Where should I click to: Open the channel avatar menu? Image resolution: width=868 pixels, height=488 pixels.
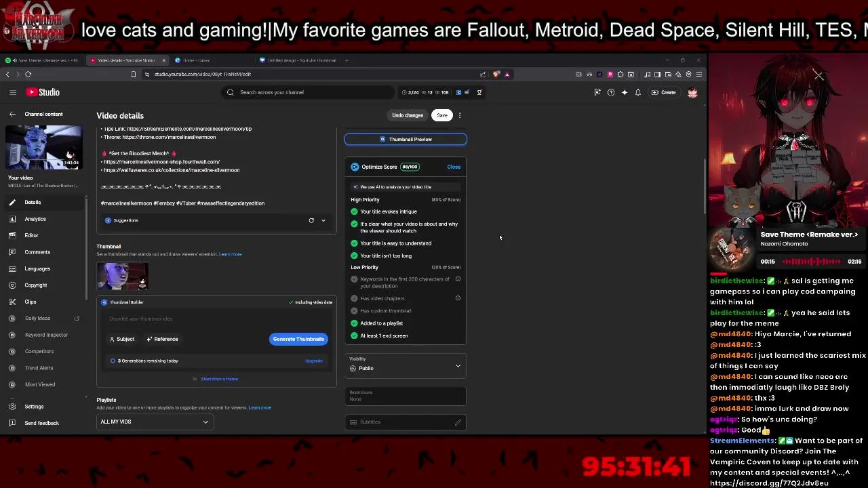[x=692, y=92]
